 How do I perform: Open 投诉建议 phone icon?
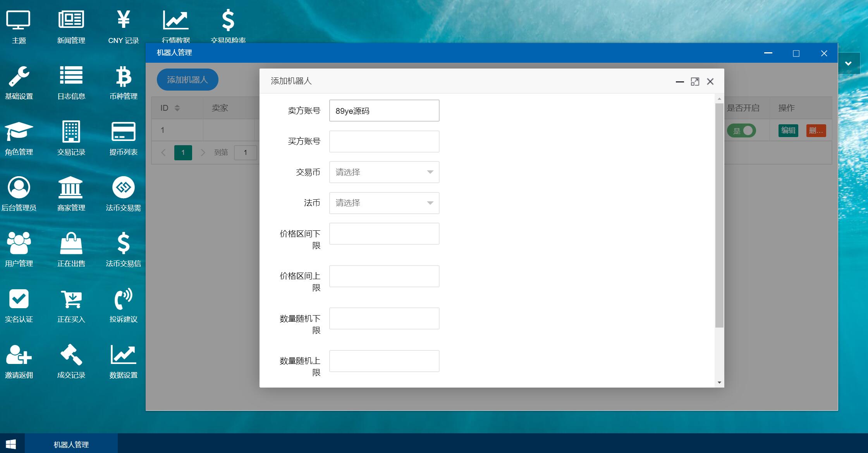pos(124,299)
